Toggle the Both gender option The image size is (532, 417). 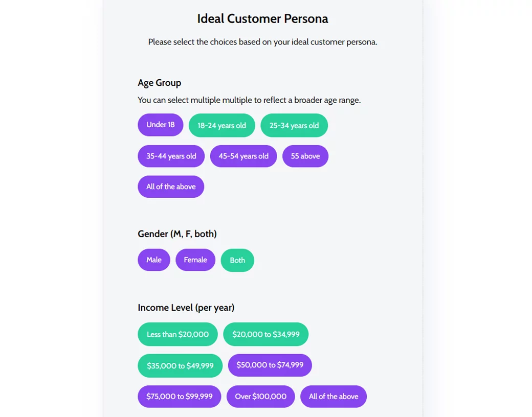tap(237, 261)
